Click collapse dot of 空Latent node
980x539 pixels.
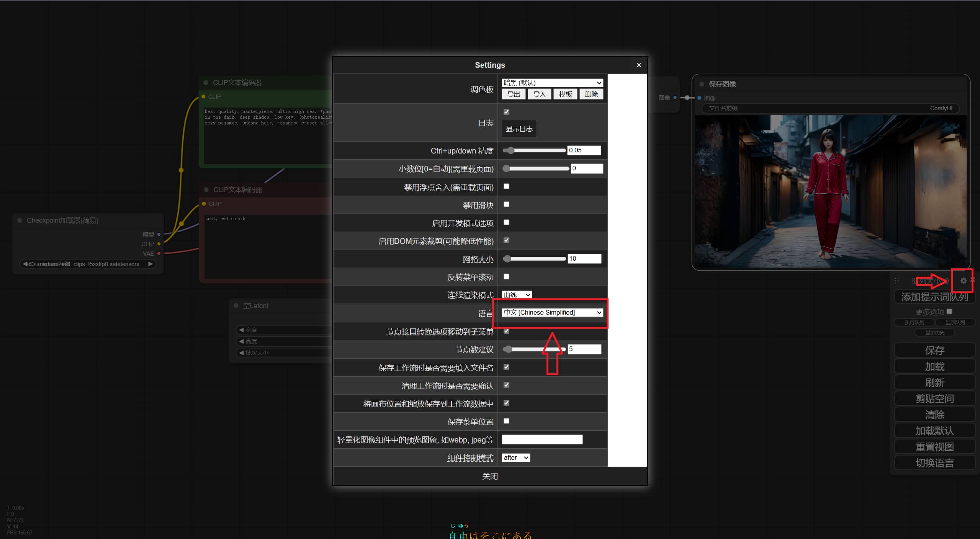click(236, 305)
